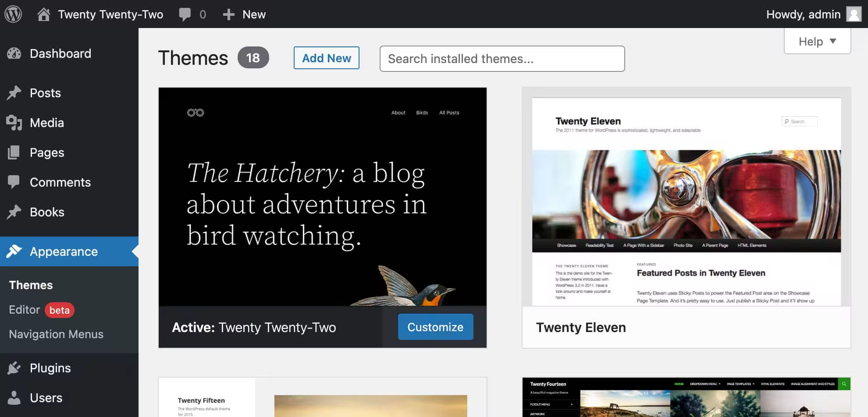Click the beta badge next to Editor
The height and width of the screenshot is (417, 868).
60,310
